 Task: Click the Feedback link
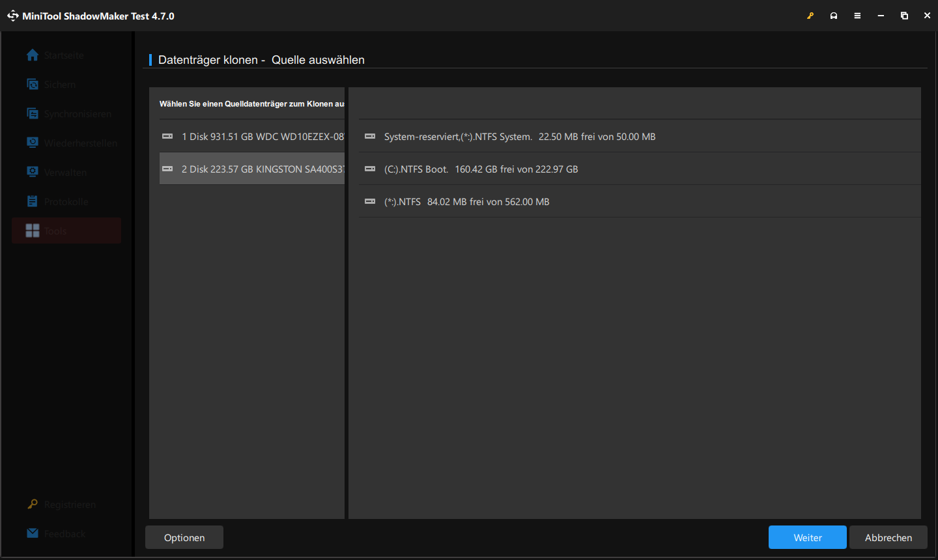click(x=64, y=534)
